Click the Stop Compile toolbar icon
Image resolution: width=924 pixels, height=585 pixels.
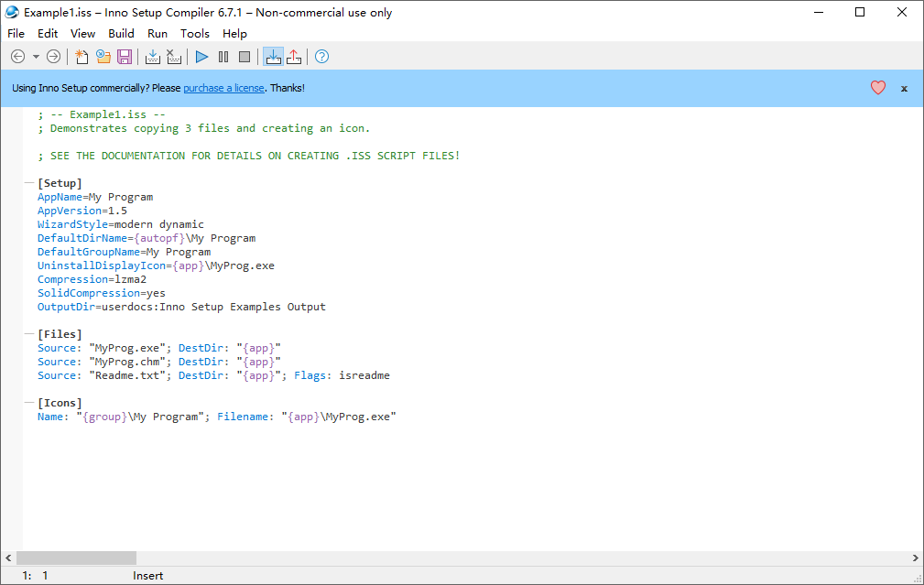coord(174,57)
